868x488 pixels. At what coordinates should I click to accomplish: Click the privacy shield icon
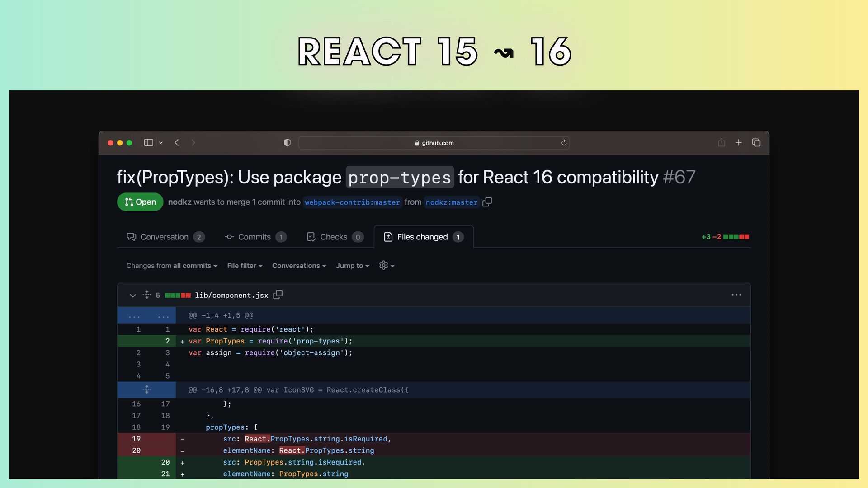tap(287, 143)
